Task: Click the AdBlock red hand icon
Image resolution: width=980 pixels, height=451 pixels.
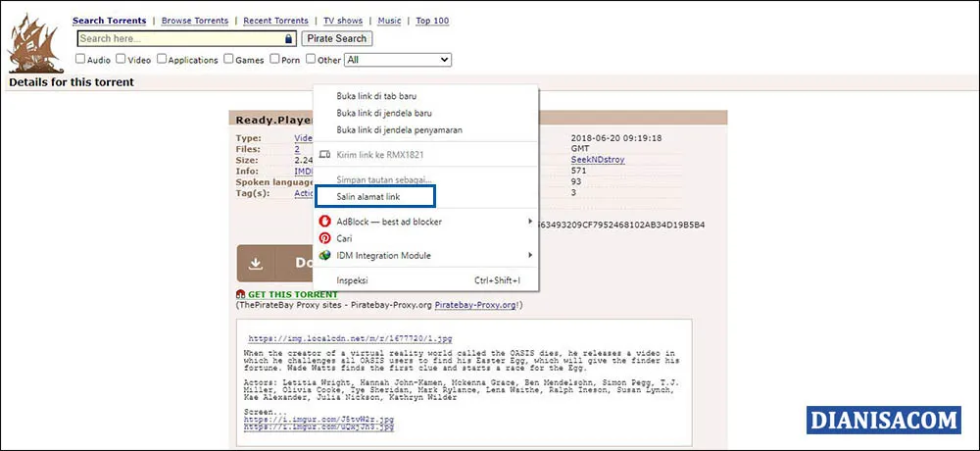Action: click(x=324, y=222)
